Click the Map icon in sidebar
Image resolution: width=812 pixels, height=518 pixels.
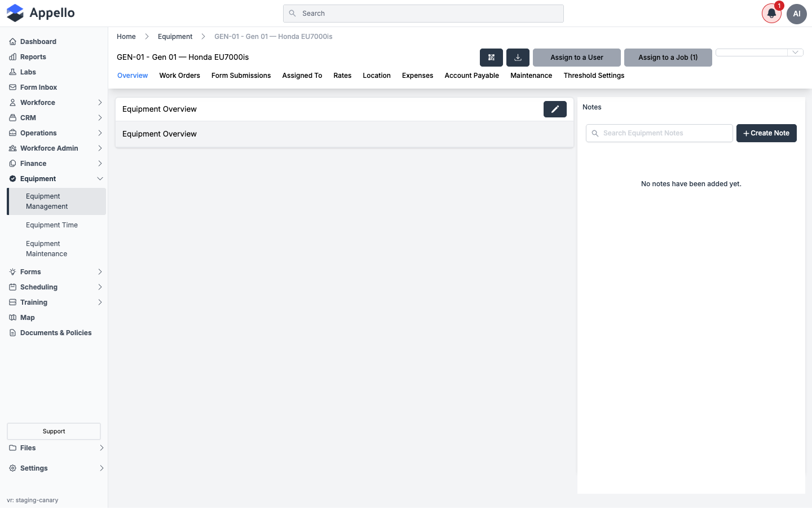[12, 318]
